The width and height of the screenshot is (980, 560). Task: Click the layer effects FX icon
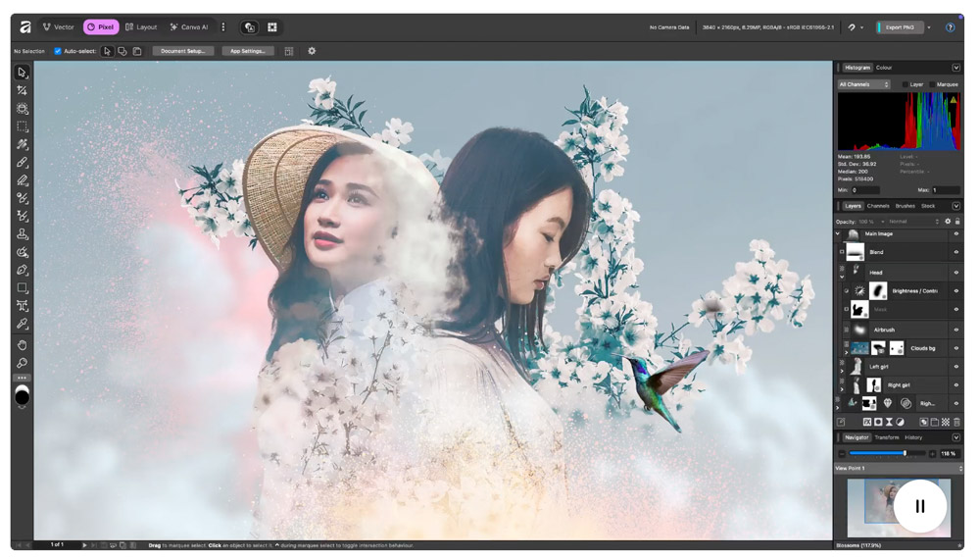(867, 422)
